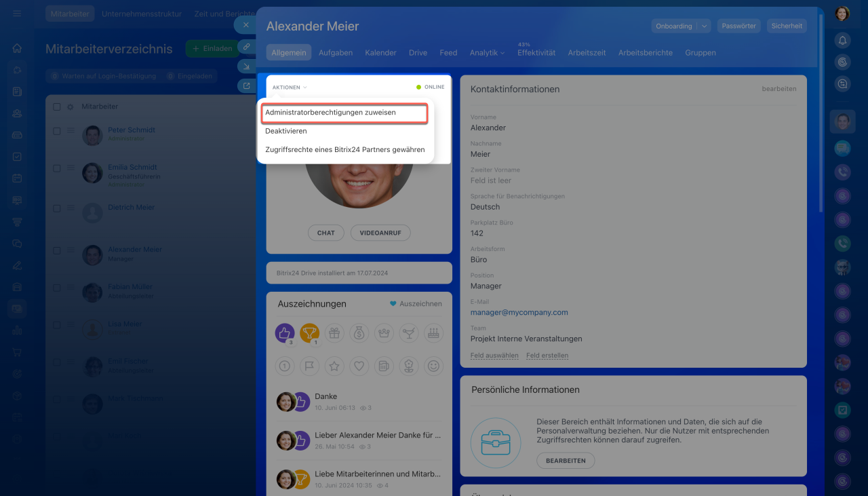The image size is (868, 496).
Task: Click the Sicherheit button
Action: click(x=787, y=26)
